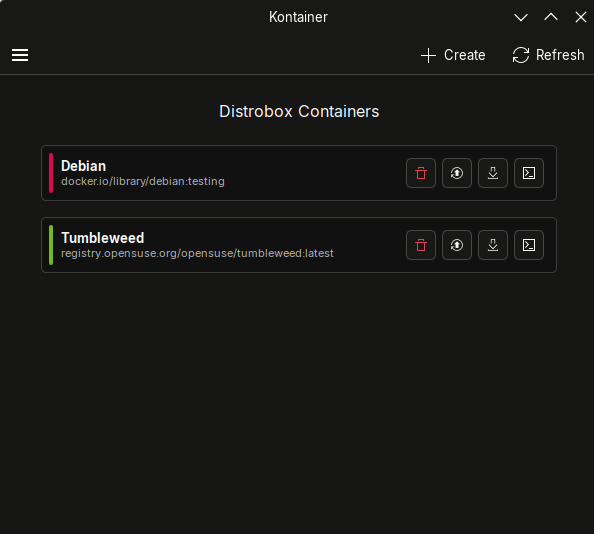Image resolution: width=594 pixels, height=534 pixels.
Task: Create a new container
Action: pos(453,55)
